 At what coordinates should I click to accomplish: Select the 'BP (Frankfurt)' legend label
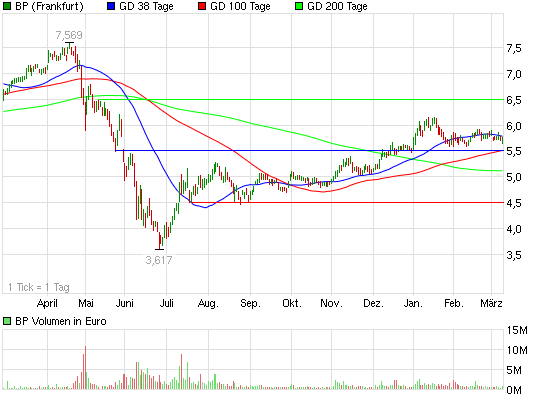49,6
